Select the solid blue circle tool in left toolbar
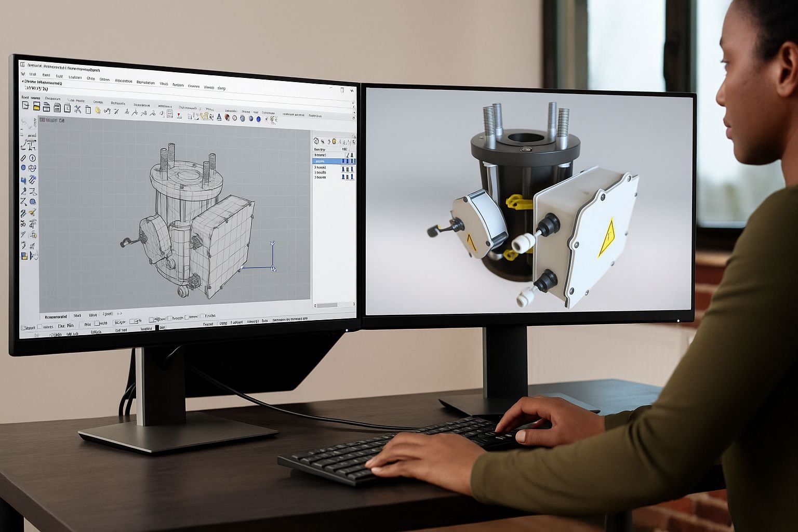Image resolution: width=798 pixels, height=532 pixels. 23,167
